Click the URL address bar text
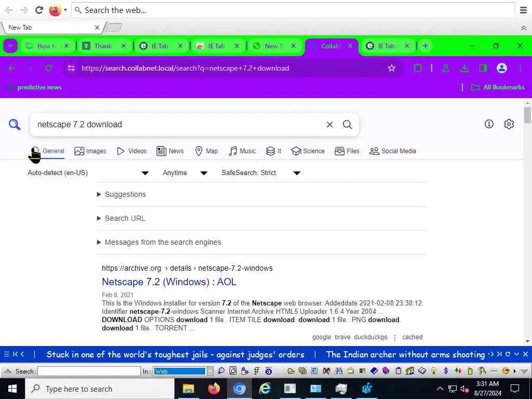 point(185,68)
